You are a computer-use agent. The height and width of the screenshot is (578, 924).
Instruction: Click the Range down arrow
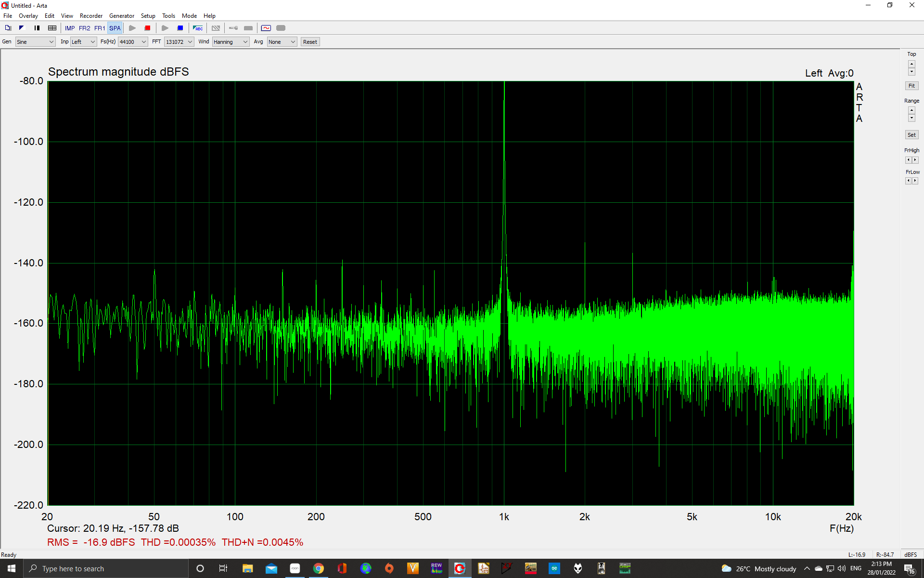tap(911, 118)
